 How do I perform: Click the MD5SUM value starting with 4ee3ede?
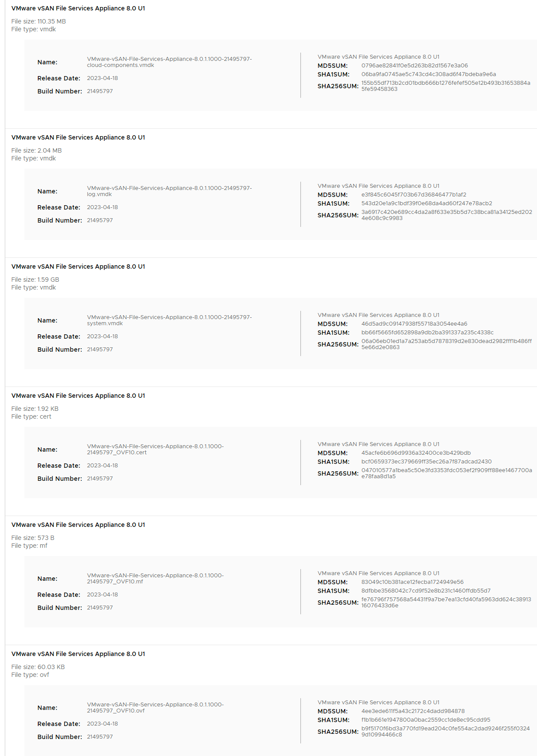(x=413, y=711)
